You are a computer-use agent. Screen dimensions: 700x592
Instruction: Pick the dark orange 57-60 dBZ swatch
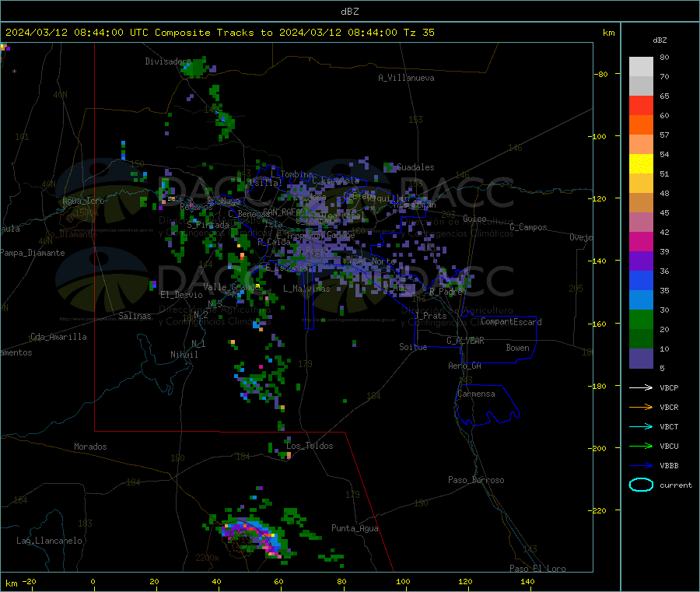641,125
